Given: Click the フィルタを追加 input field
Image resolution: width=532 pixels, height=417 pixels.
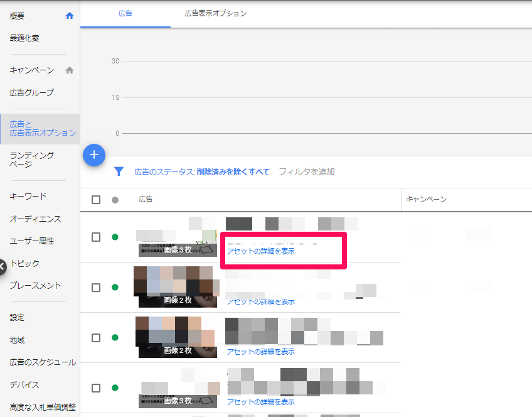Looking at the screenshot, I should 306,171.
